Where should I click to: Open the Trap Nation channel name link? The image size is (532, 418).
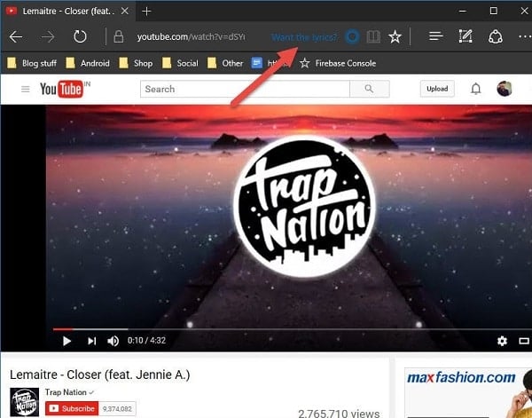pos(66,392)
